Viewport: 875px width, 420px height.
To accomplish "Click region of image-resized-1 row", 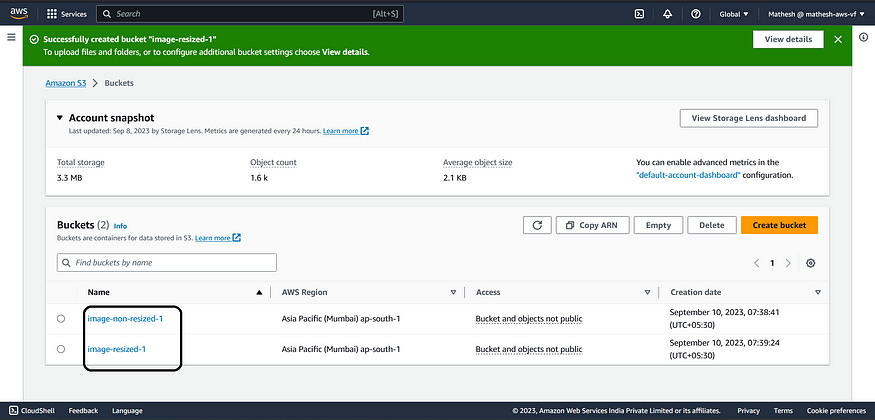I will point(341,349).
